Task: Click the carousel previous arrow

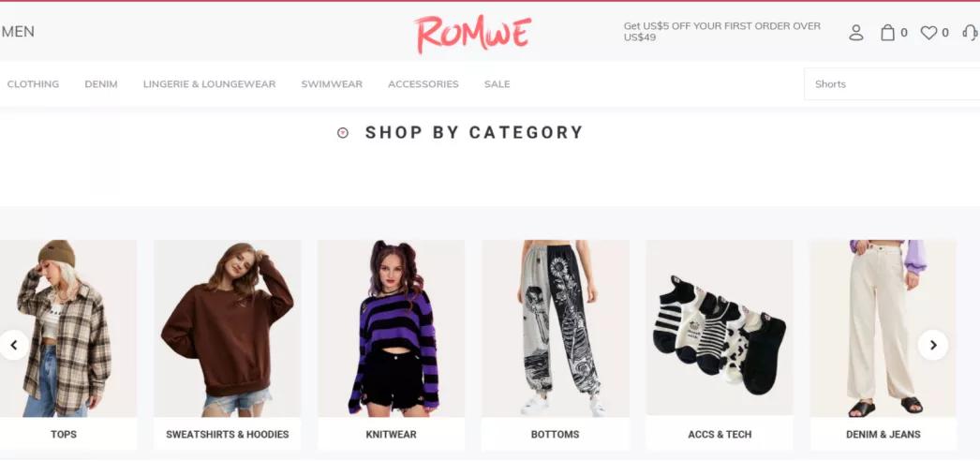Action: (14, 345)
